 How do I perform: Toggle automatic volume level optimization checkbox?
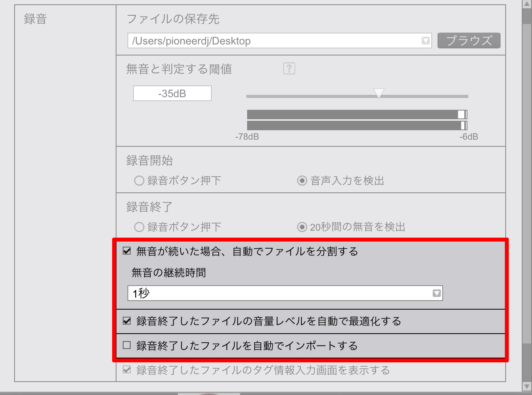coord(127,321)
